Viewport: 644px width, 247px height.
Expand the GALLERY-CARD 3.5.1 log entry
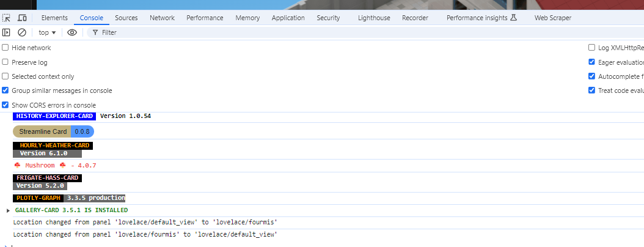click(8, 210)
